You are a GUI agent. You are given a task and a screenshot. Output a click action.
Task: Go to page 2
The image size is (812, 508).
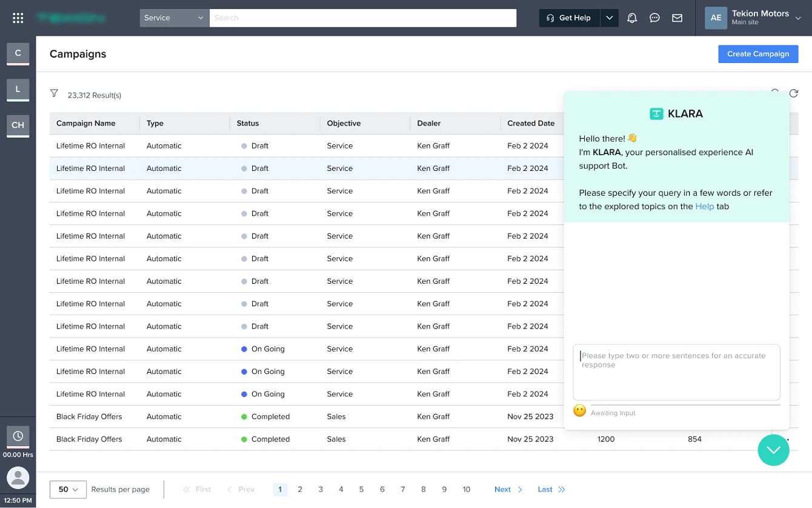[300, 489]
